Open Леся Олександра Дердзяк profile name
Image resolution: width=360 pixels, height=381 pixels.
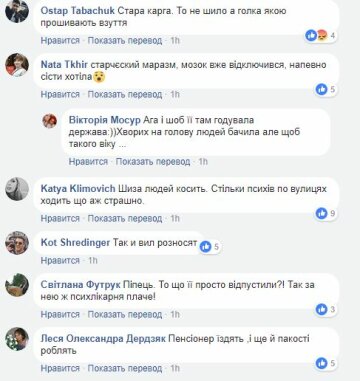coord(103,339)
